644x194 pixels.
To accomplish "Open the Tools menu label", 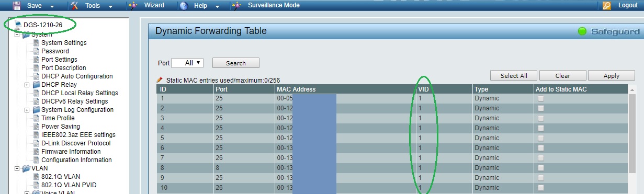I will [x=93, y=6].
